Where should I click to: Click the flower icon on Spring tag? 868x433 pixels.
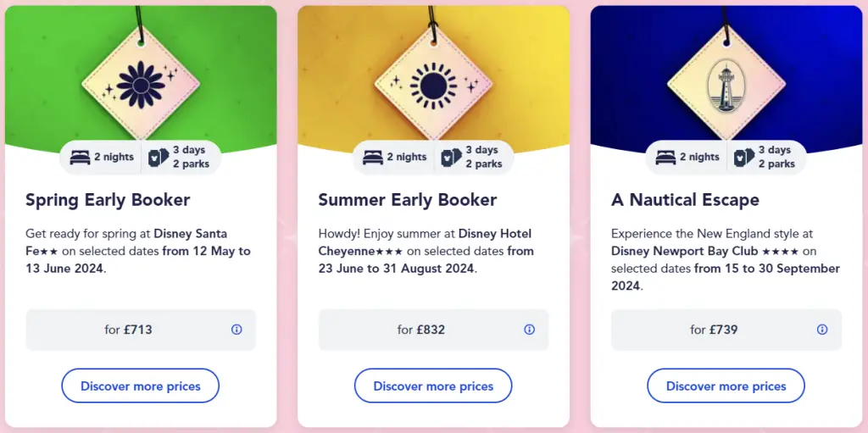141,85
